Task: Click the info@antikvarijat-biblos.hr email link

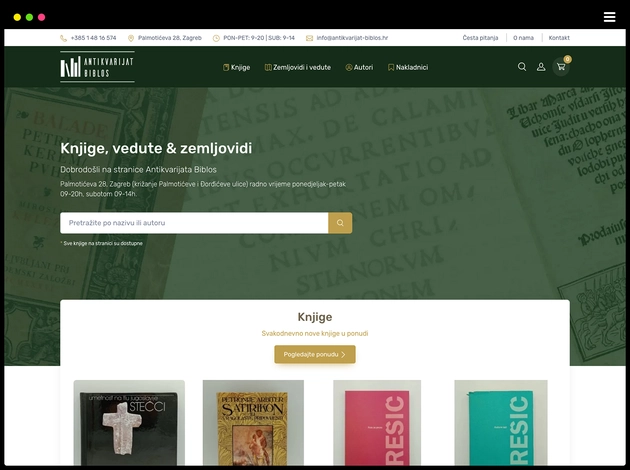Action: click(x=352, y=38)
